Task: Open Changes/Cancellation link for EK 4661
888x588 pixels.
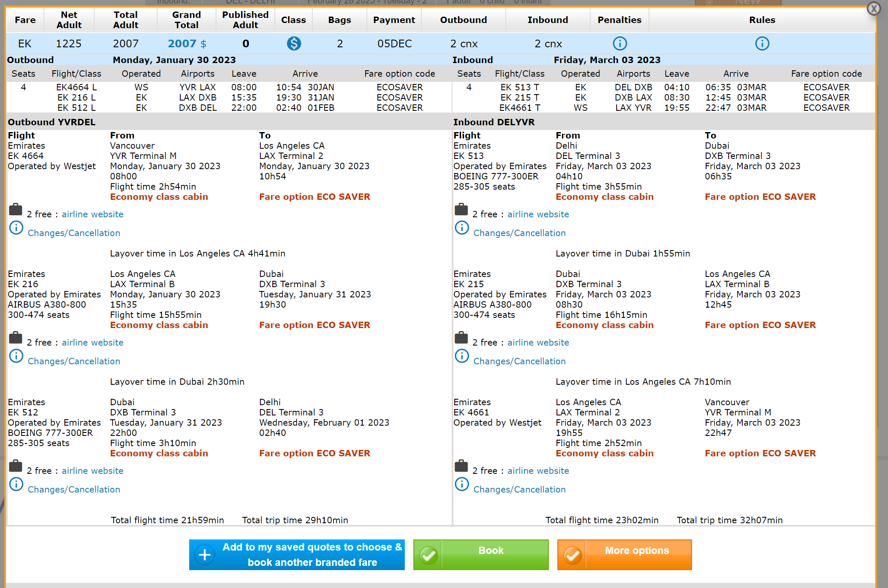Action: coord(519,490)
